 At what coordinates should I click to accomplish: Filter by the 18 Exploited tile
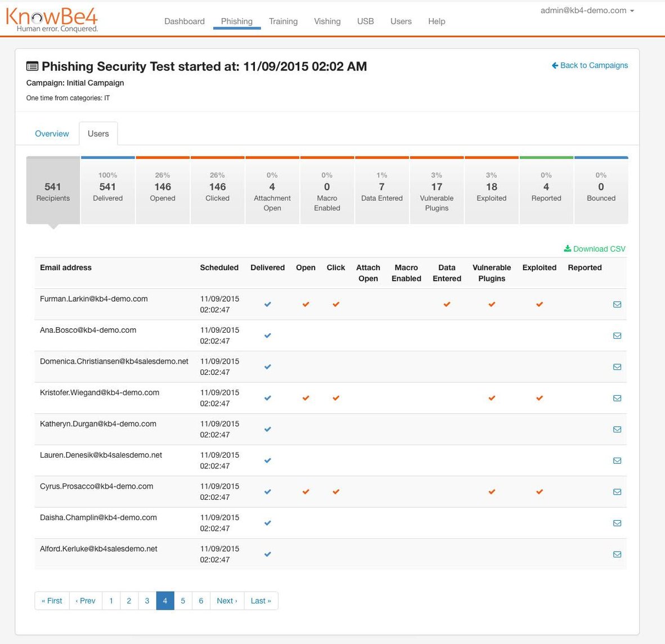[491, 190]
